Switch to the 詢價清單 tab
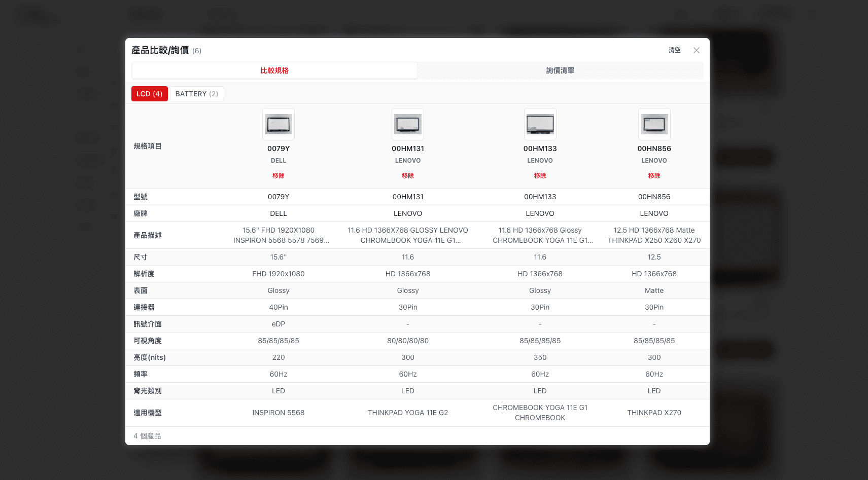Image resolution: width=868 pixels, height=480 pixels. (560, 70)
